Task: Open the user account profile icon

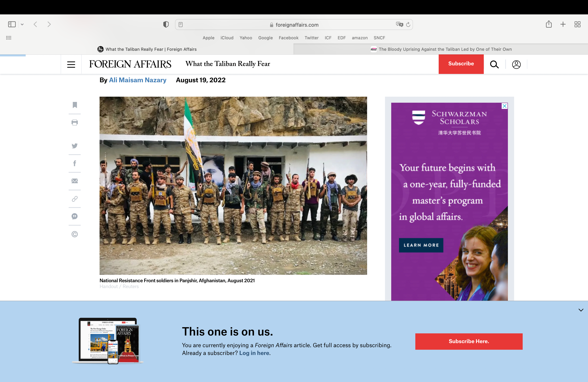Action: point(516,65)
